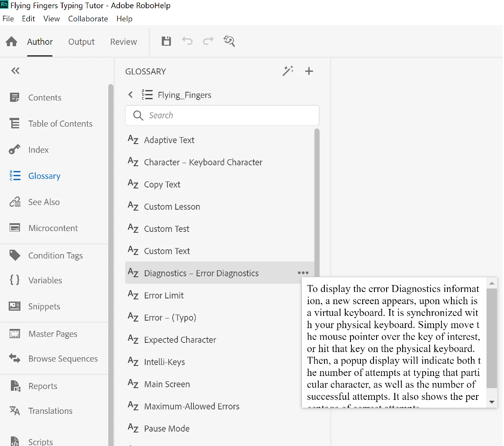Open the File menu
This screenshot has height=446, width=504.
8,19
